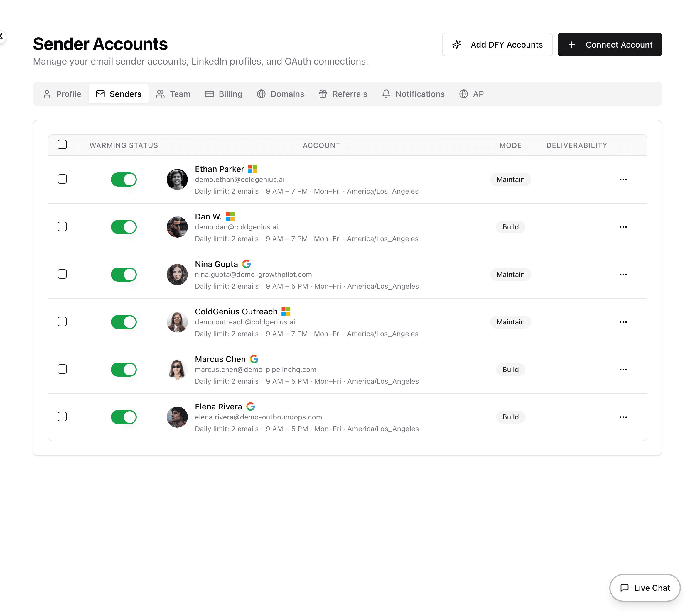Disable warming toggle for Ethan Parker
This screenshot has width=695, height=616.
coord(124,180)
